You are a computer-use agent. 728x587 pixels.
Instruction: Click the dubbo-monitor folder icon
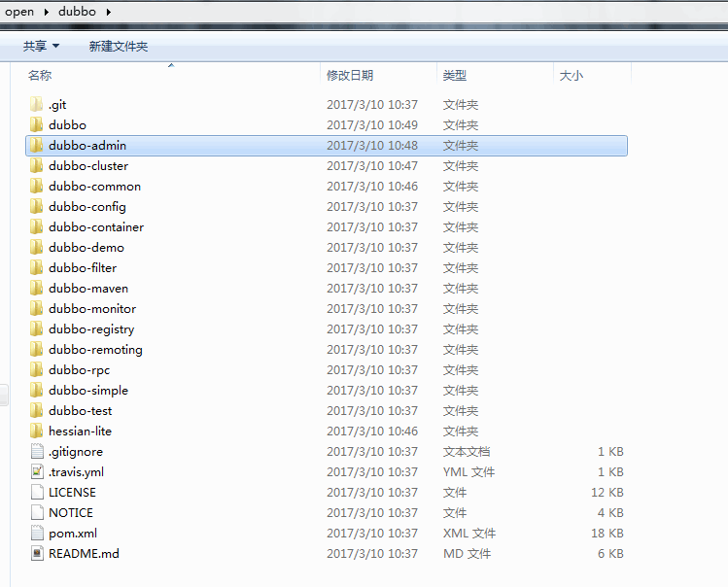point(36,309)
